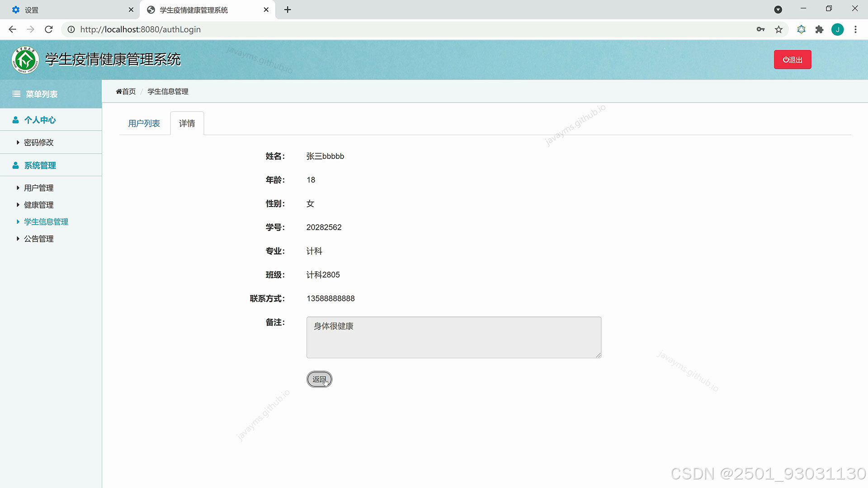Image resolution: width=868 pixels, height=488 pixels.
Task: Open the Chrome profile avatar J
Action: click(837, 29)
